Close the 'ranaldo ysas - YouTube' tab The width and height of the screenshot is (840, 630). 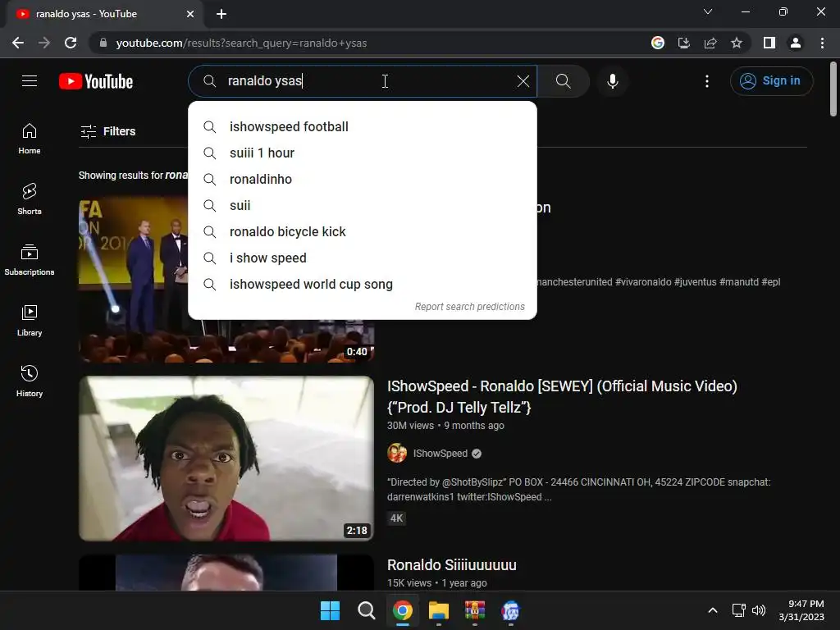190,14
